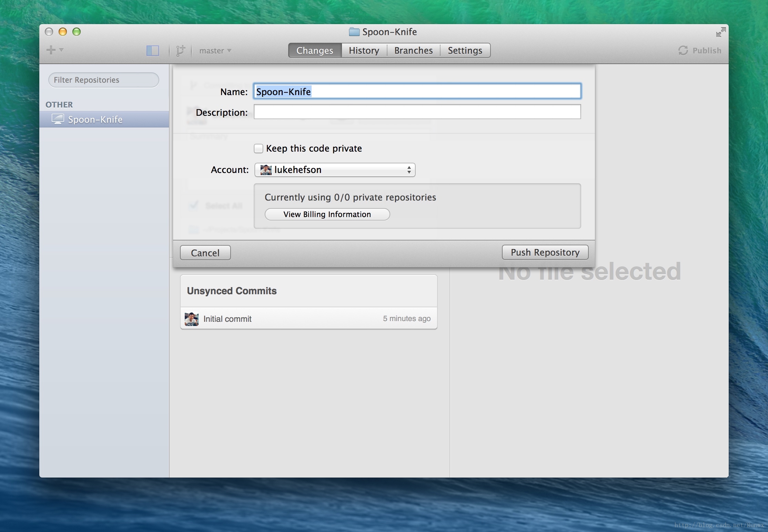768x532 pixels.
Task: Expand the arrow next to plus icon
Action: click(61, 50)
